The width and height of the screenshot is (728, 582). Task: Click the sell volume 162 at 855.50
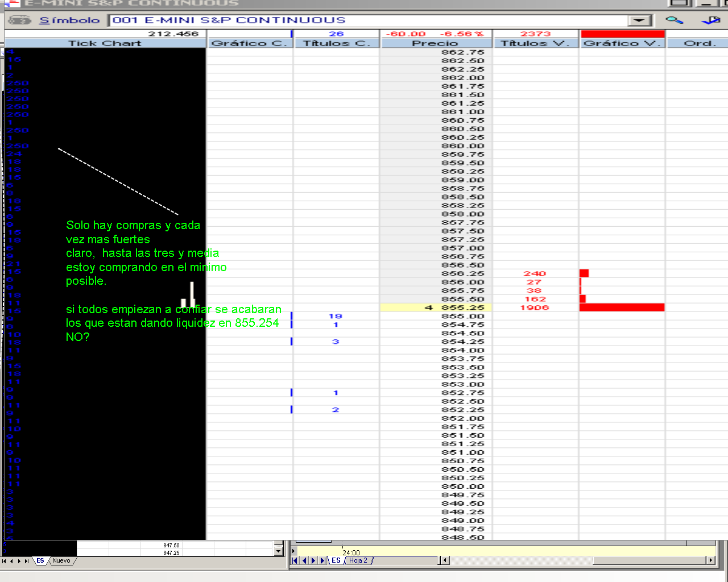click(x=535, y=299)
